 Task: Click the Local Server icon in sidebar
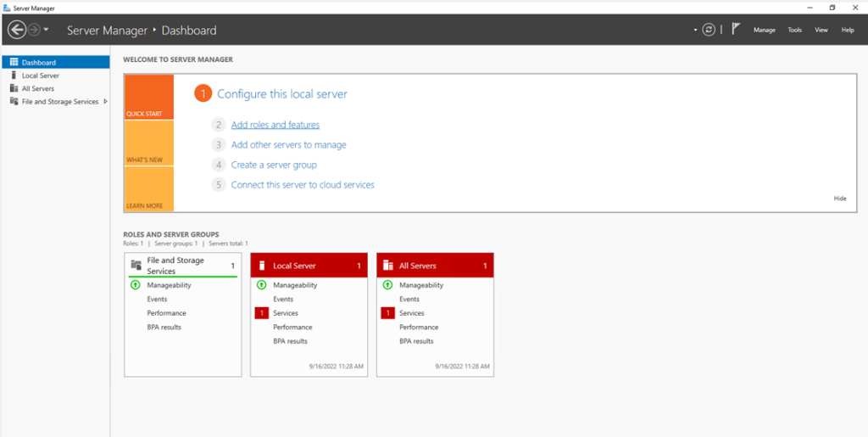tap(14, 76)
